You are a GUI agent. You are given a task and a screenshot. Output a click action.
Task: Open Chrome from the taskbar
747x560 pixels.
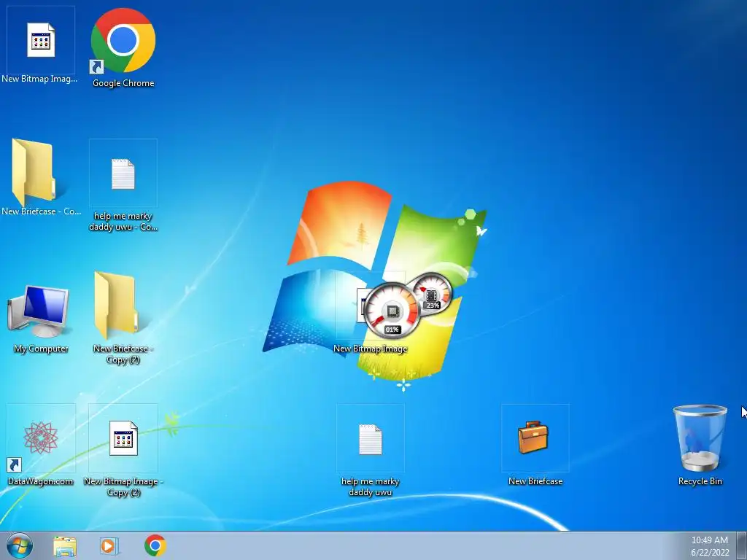click(155, 545)
